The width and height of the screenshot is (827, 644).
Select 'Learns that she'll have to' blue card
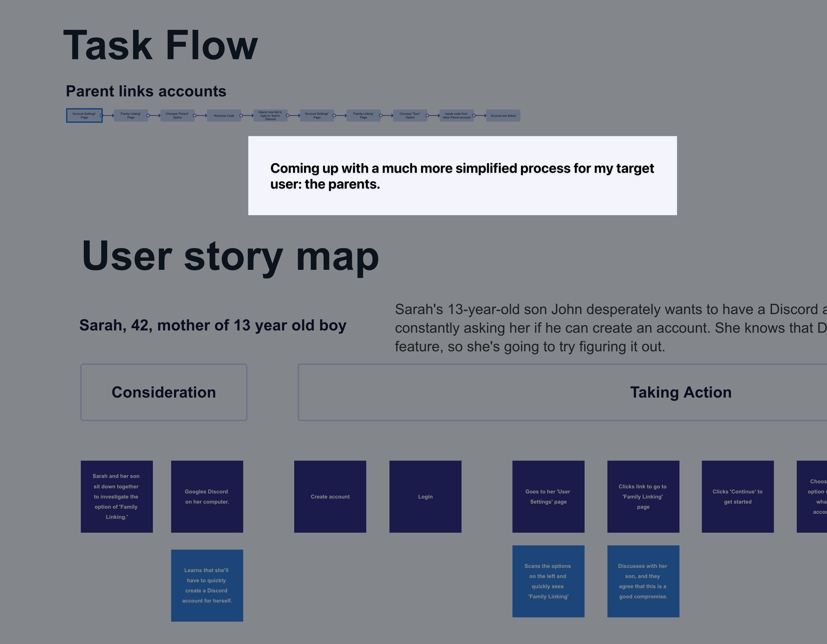point(207,585)
